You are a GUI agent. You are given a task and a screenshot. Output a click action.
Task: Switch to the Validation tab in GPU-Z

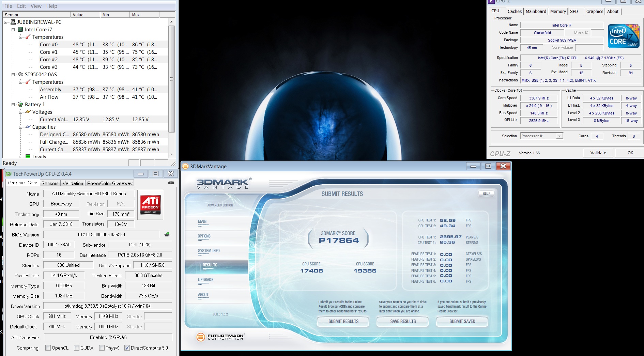click(x=73, y=183)
